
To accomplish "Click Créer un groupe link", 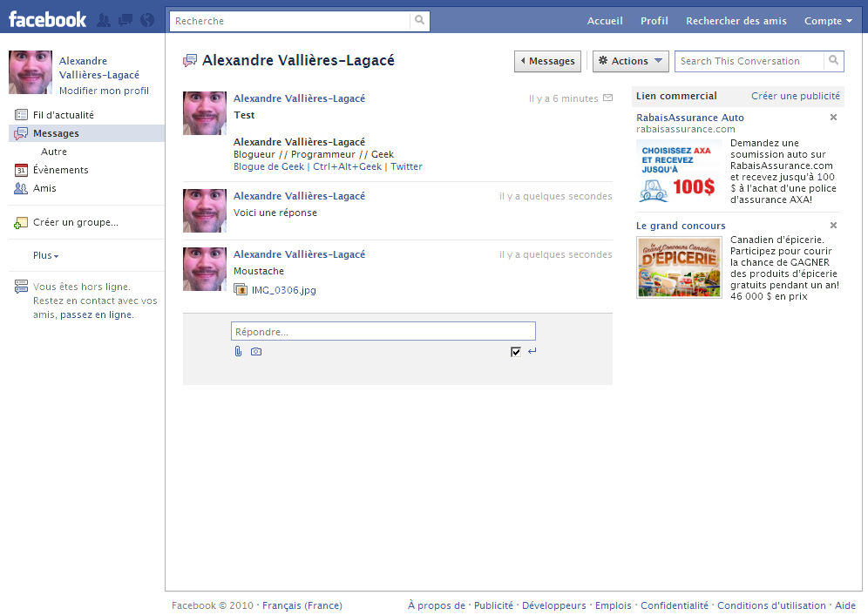I will [75, 222].
